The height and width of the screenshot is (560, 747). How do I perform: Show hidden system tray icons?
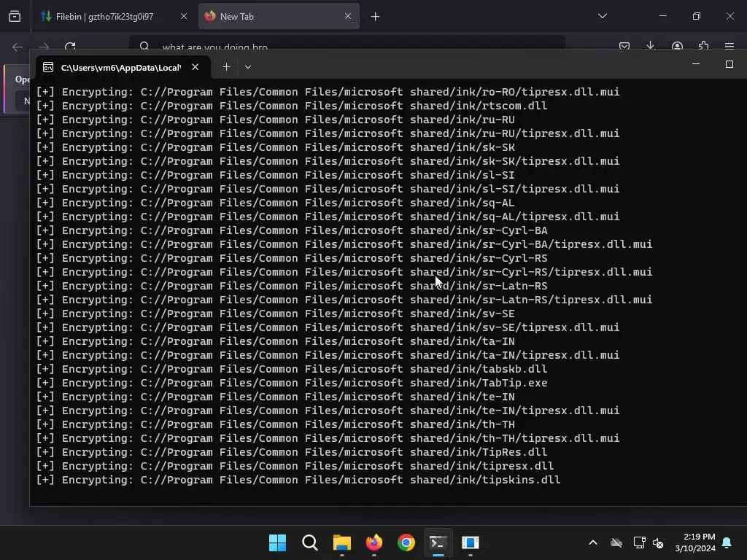[593, 542]
